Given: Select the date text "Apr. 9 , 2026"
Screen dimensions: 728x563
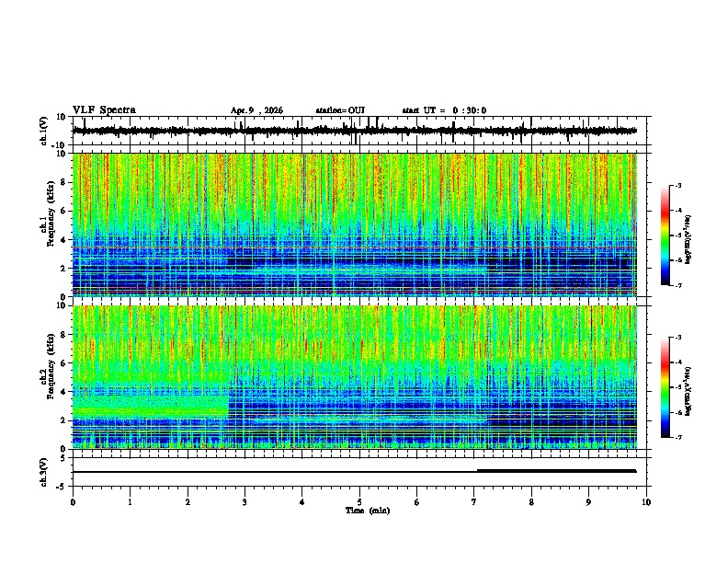Looking at the screenshot, I should click(256, 110).
